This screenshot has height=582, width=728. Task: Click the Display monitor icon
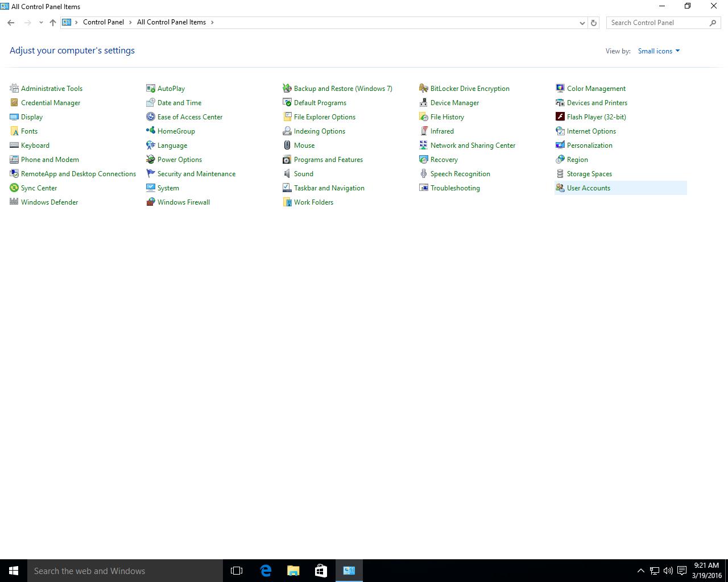point(14,117)
